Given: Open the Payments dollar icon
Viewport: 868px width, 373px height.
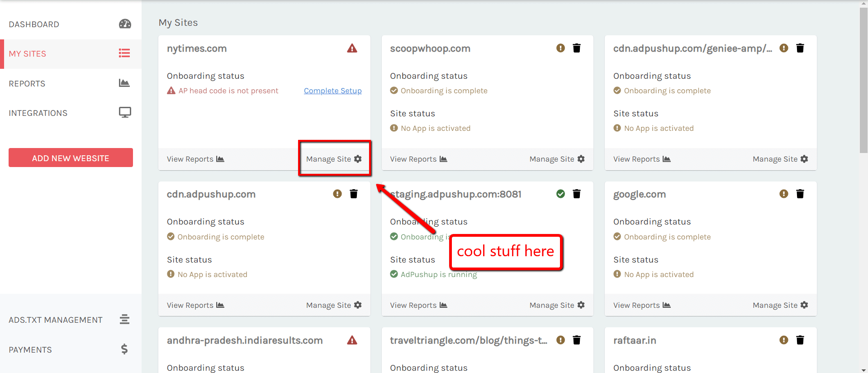Looking at the screenshot, I should pyautogui.click(x=124, y=349).
